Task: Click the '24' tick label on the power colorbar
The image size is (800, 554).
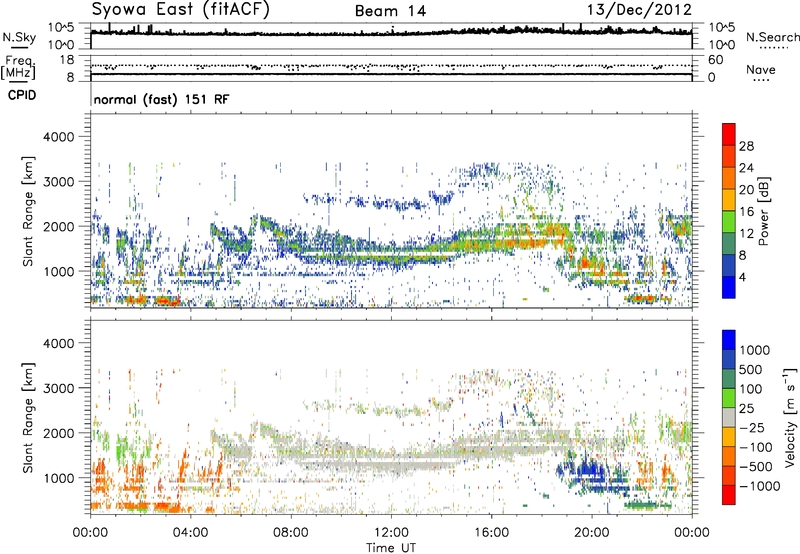Action: [746, 168]
